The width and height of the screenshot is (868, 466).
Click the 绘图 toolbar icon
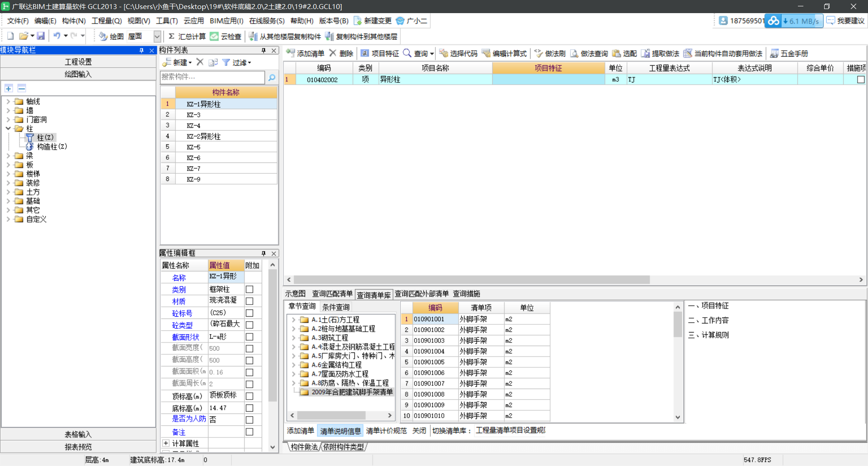coord(103,36)
